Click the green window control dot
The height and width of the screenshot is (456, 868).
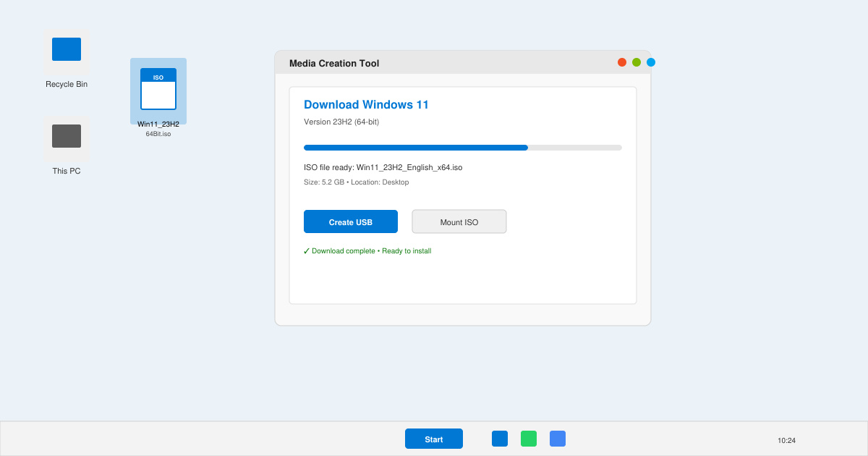click(x=637, y=62)
